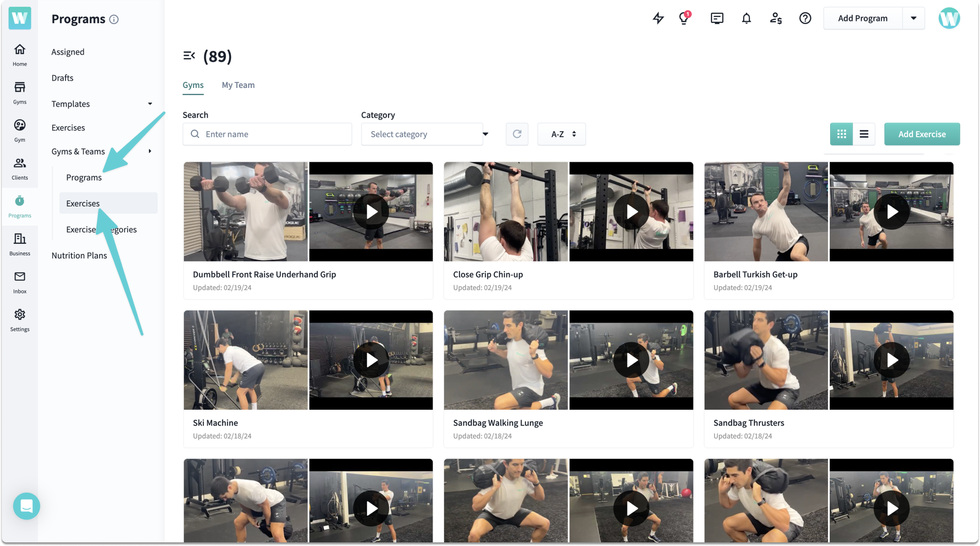This screenshot has height=546, width=980.
Task: Open messages chat icon in header
Action: (x=717, y=18)
